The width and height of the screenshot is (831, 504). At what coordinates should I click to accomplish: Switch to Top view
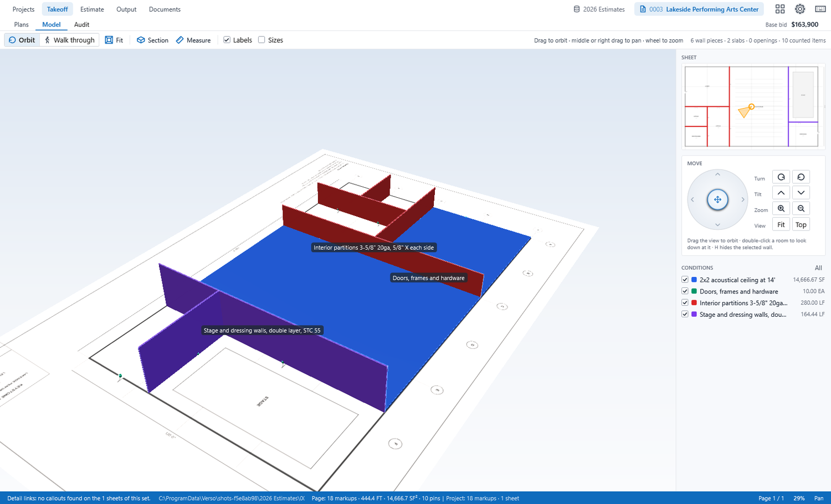click(801, 224)
